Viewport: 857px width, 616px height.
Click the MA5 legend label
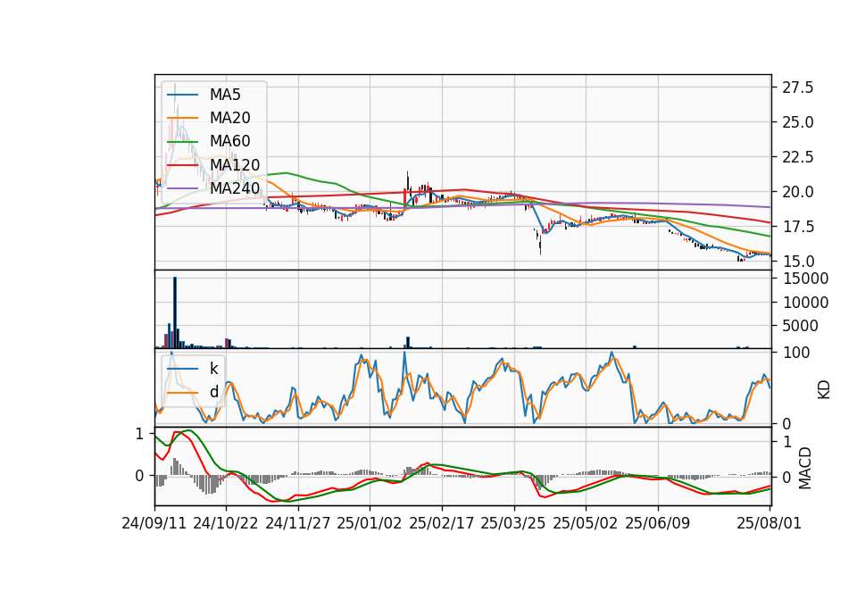pyautogui.click(x=225, y=95)
